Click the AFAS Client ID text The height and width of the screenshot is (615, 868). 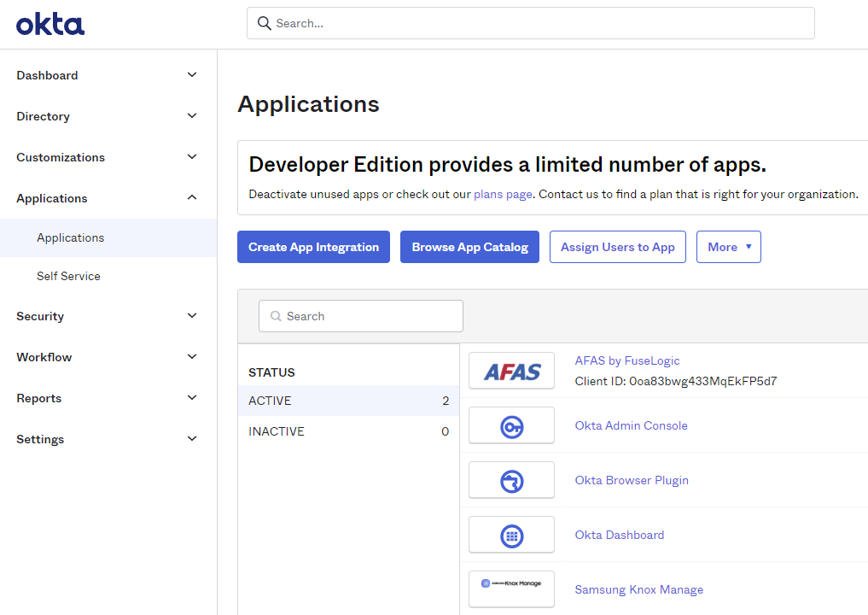[x=676, y=381]
